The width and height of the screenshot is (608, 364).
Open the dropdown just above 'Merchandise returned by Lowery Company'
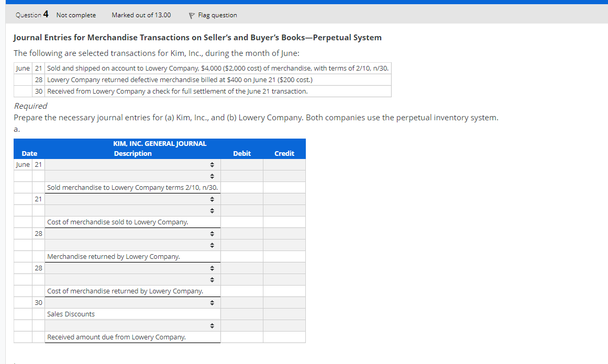point(132,245)
